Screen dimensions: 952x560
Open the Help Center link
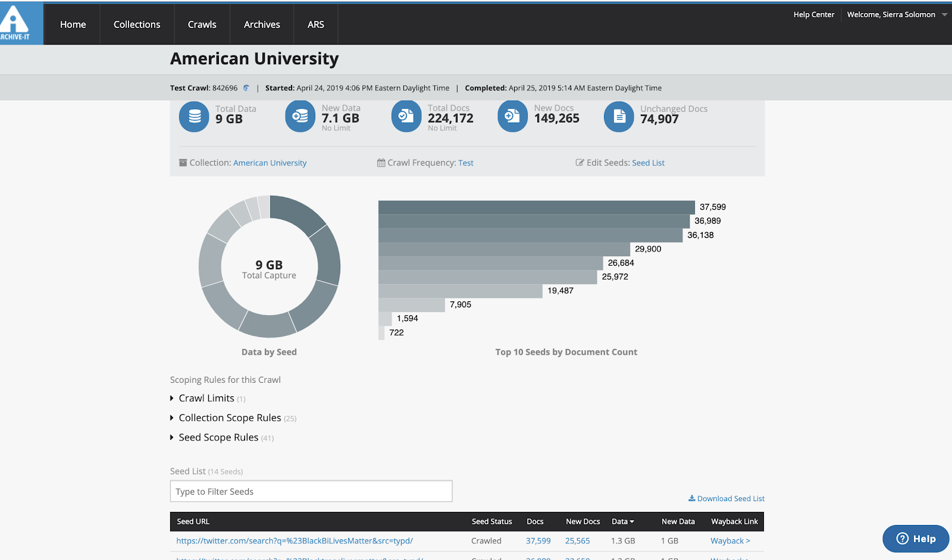(814, 15)
